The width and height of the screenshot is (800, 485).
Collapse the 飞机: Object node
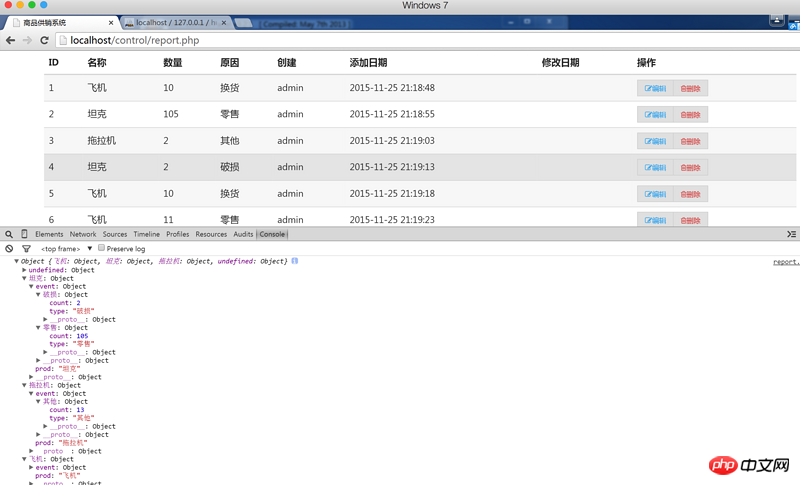coord(24,459)
